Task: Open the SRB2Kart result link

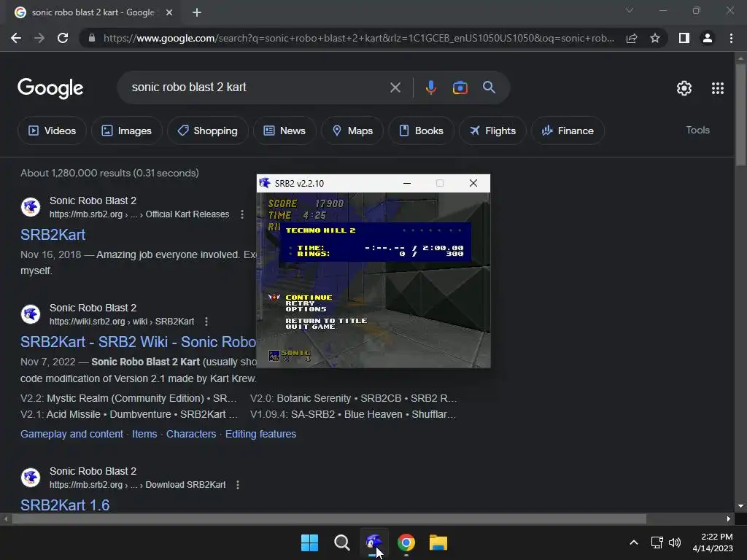Action: (x=53, y=234)
